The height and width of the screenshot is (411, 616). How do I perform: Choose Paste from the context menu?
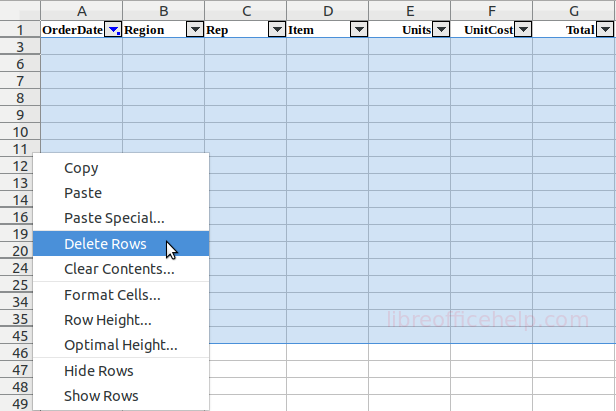point(121,193)
